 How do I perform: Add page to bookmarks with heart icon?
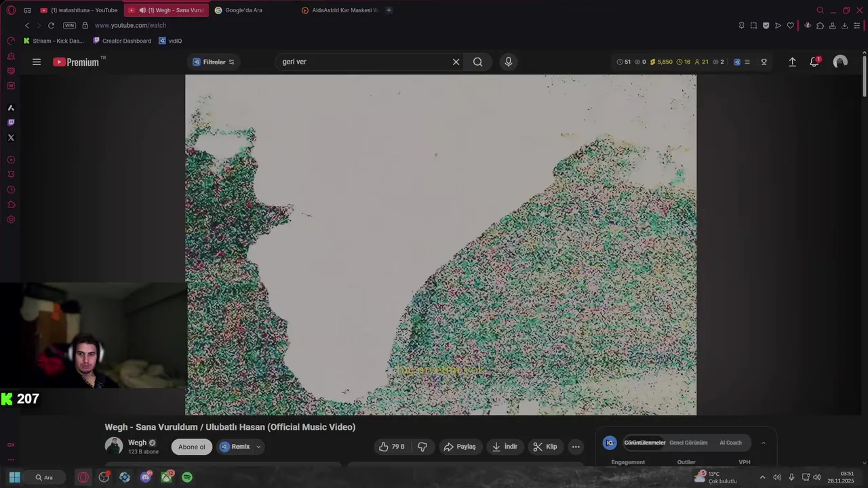coord(790,26)
